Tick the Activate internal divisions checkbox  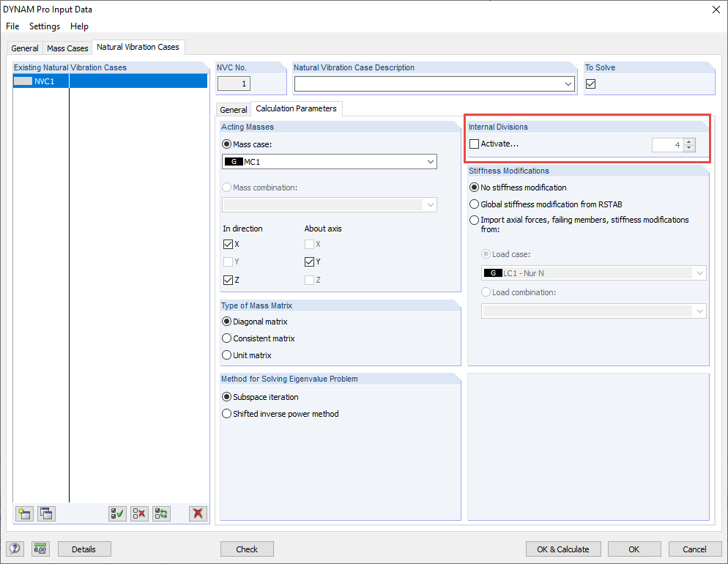[474, 144]
